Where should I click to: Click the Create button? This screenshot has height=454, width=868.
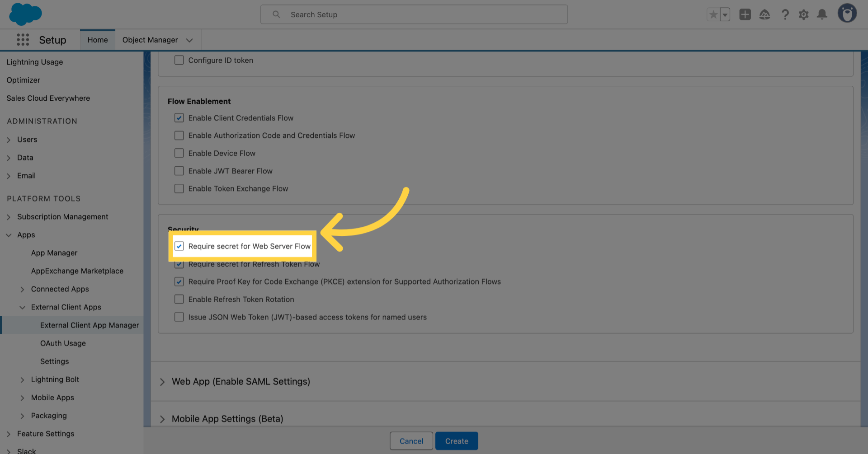point(456,441)
